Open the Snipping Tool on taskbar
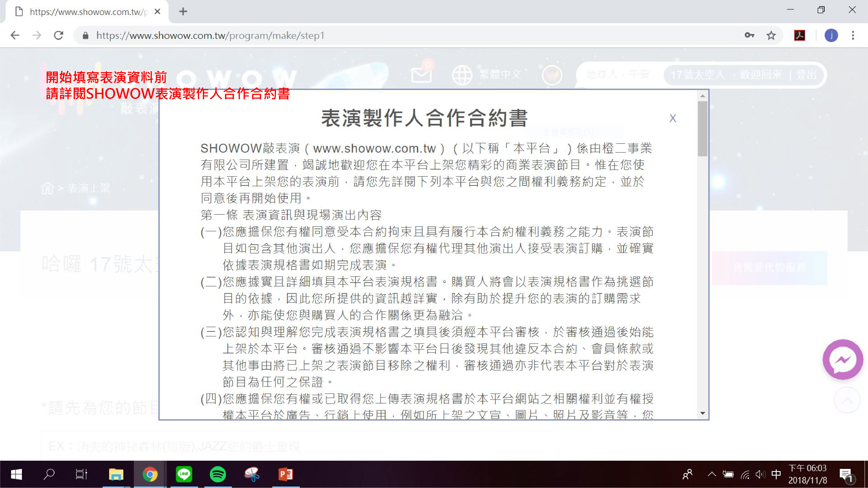Viewport: 868px width, 488px height. click(252, 475)
